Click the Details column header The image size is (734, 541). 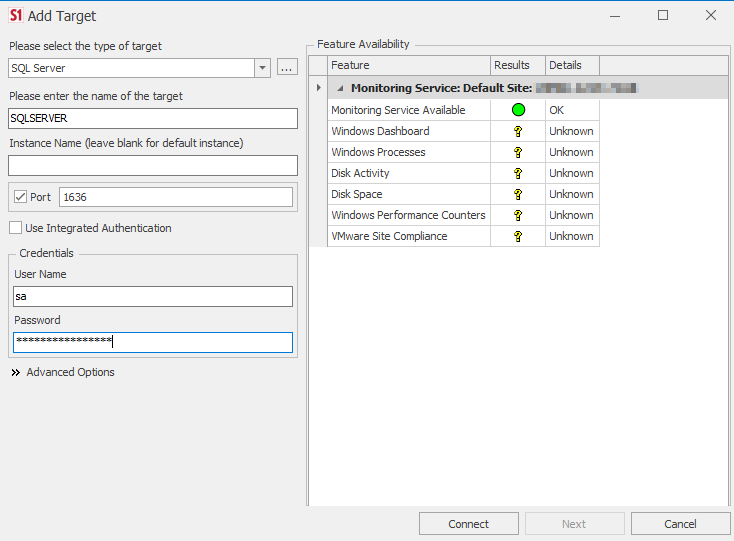[572, 66]
